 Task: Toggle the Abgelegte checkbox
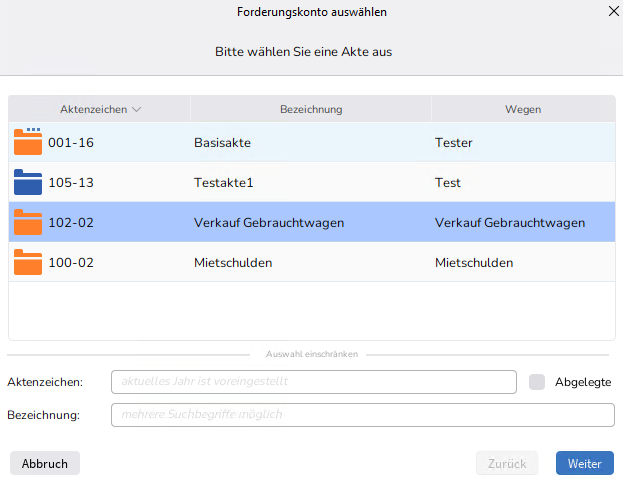(537, 382)
